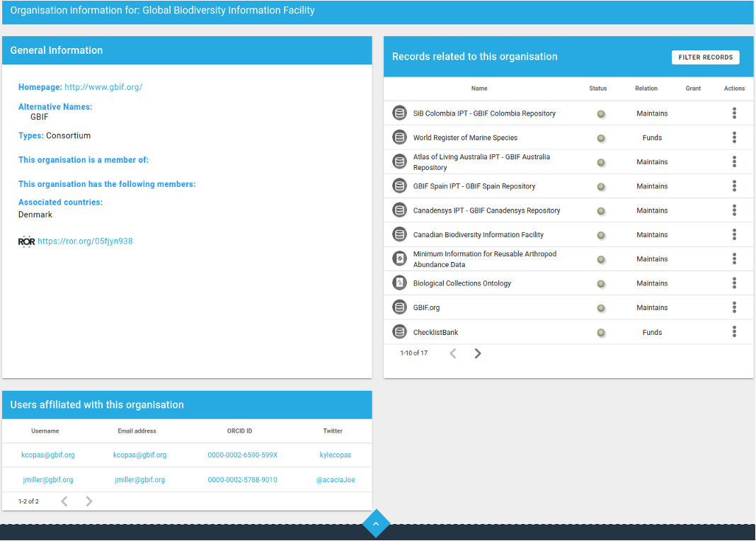Open ORCID ID 0000-0002-6590-599X
This screenshot has width=756, height=541.
point(242,455)
